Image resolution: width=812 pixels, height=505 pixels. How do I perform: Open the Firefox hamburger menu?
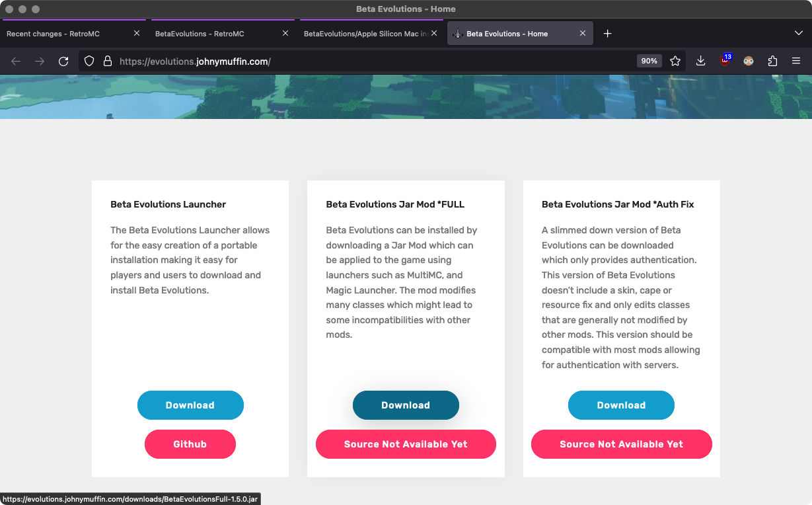coord(796,61)
